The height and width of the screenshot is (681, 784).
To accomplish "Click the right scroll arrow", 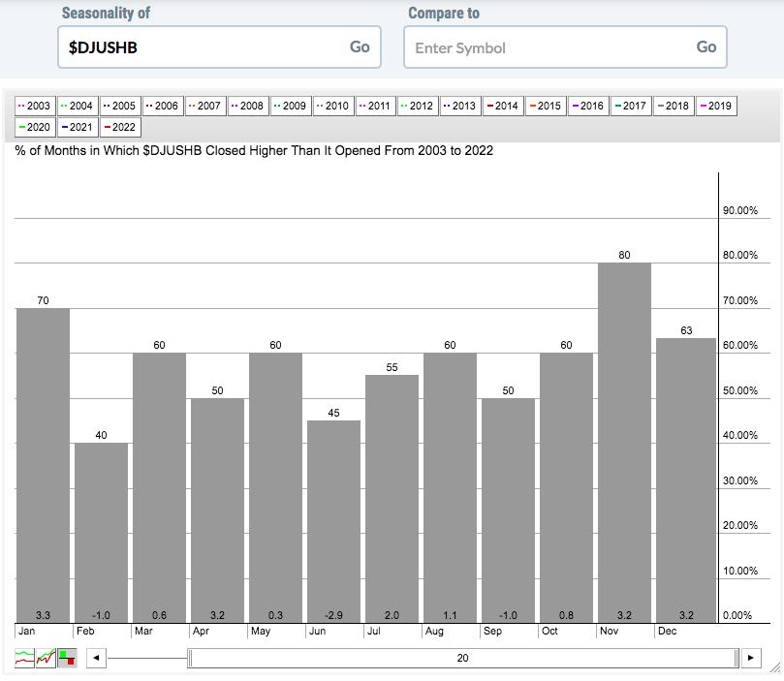I will 751,659.
